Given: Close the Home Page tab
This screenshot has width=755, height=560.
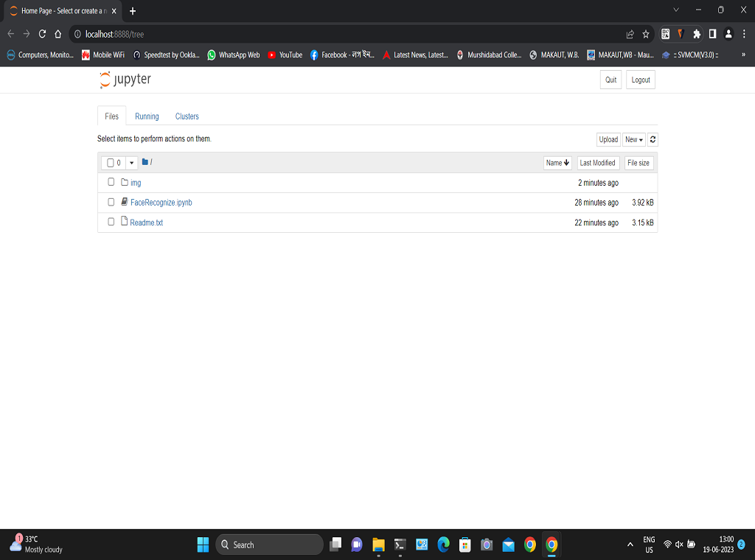Looking at the screenshot, I should [114, 11].
